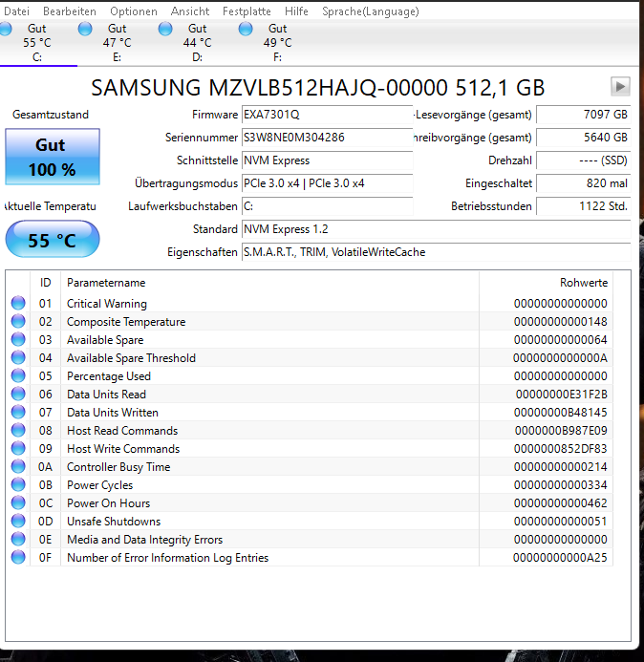Click the status icon for Controller Busy Time
The width and height of the screenshot is (644, 662).
tap(18, 466)
